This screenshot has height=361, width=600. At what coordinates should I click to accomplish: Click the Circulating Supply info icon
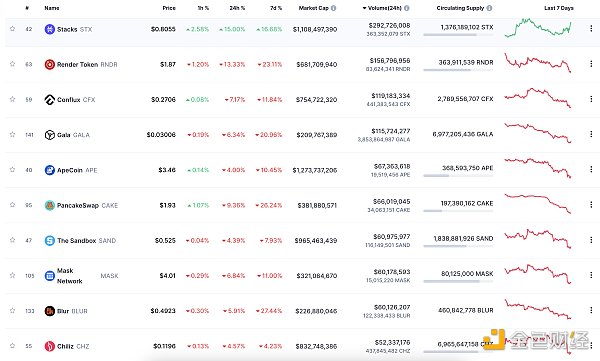[x=489, y=8]
